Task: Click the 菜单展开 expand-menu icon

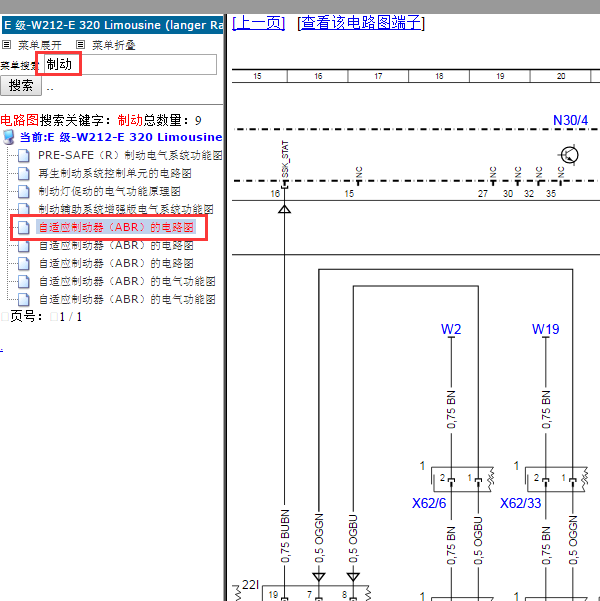Action: click(x=7, y=45)
